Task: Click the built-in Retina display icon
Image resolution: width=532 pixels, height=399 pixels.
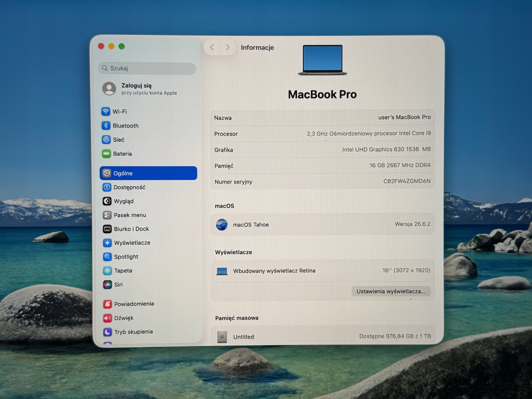Action: tap(222, 271)
